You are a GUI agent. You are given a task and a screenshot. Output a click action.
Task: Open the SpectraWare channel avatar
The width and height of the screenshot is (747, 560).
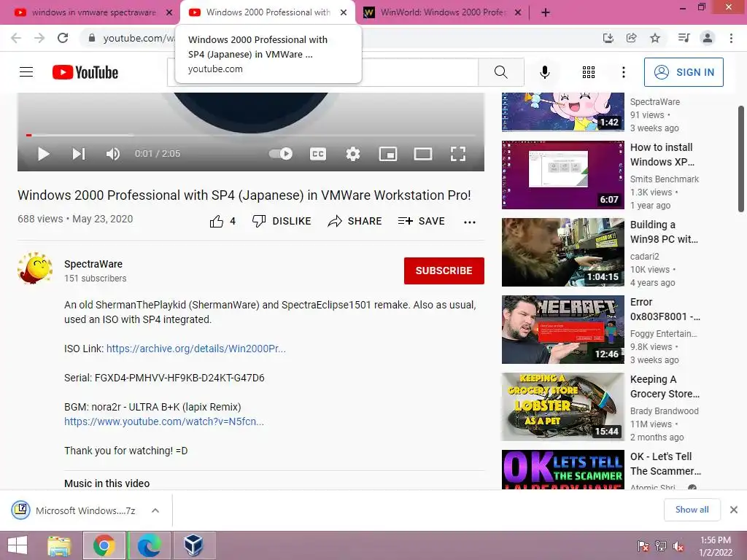pos(35,268)
